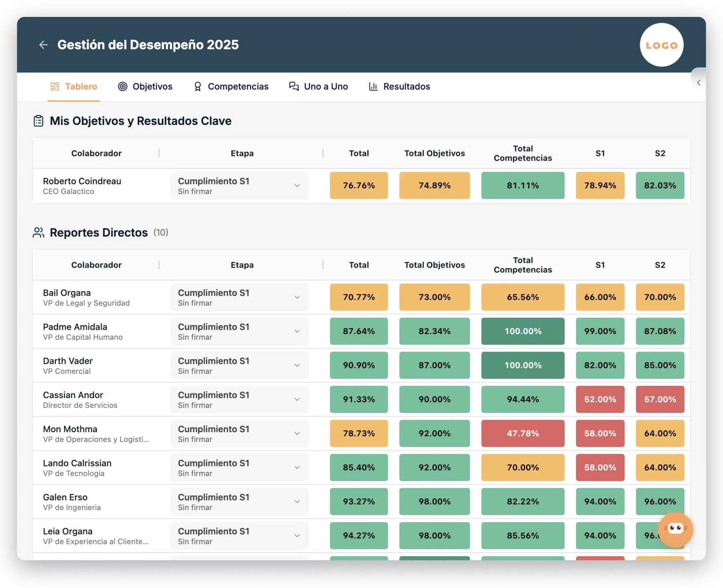Click Mon Mothma's 78.73% total
This screenshot has height=588, width=723.
tap(359, 434)
